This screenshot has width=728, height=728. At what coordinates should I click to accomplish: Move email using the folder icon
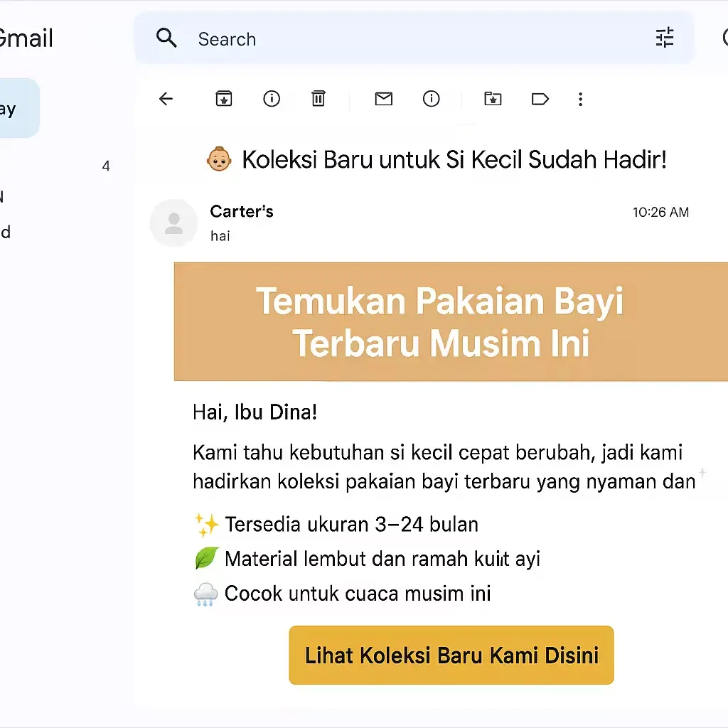coord(493,100)
